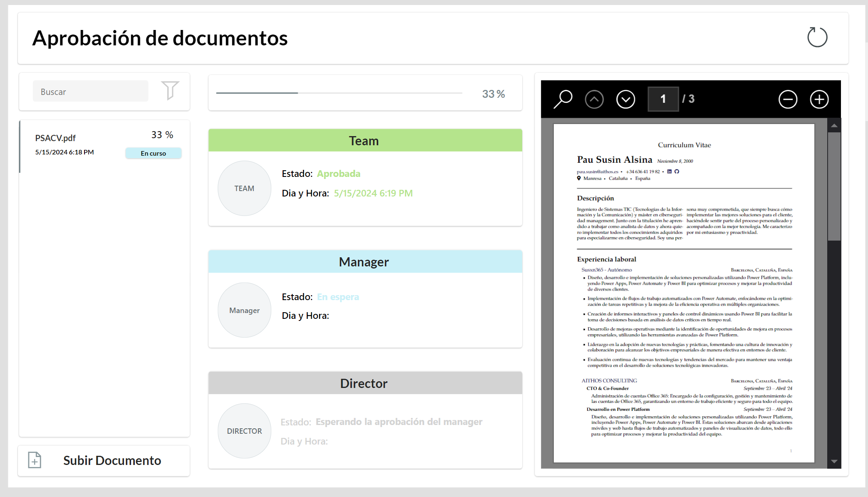Viewport: 868px width, 497px height.
Task: Click the refresh icon in the header
Action: pyautogui.click(x=817, y=37)
